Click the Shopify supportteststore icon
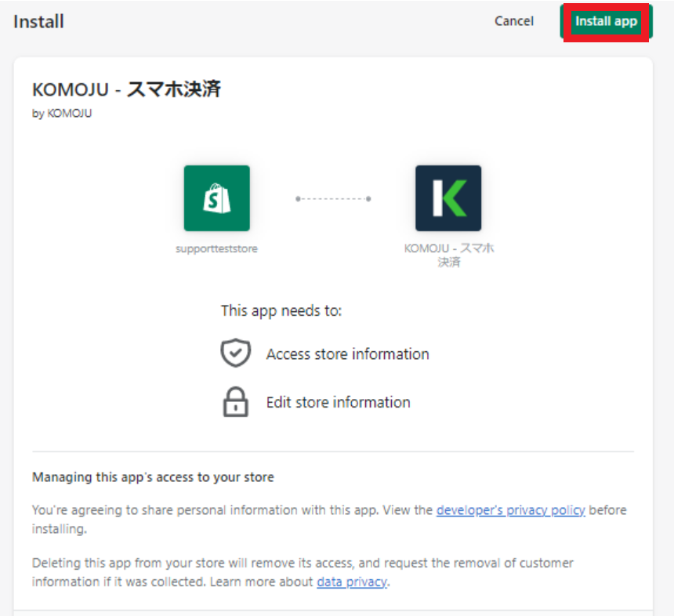 216,198
